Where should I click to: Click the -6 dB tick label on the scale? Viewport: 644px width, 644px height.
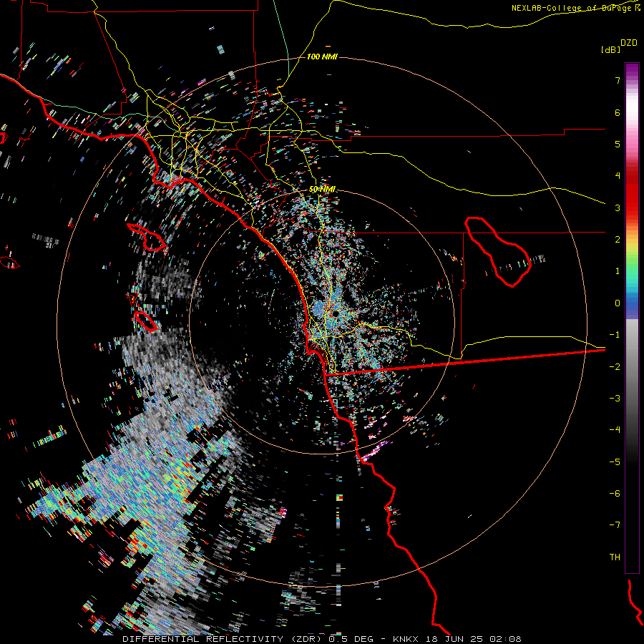615,494
